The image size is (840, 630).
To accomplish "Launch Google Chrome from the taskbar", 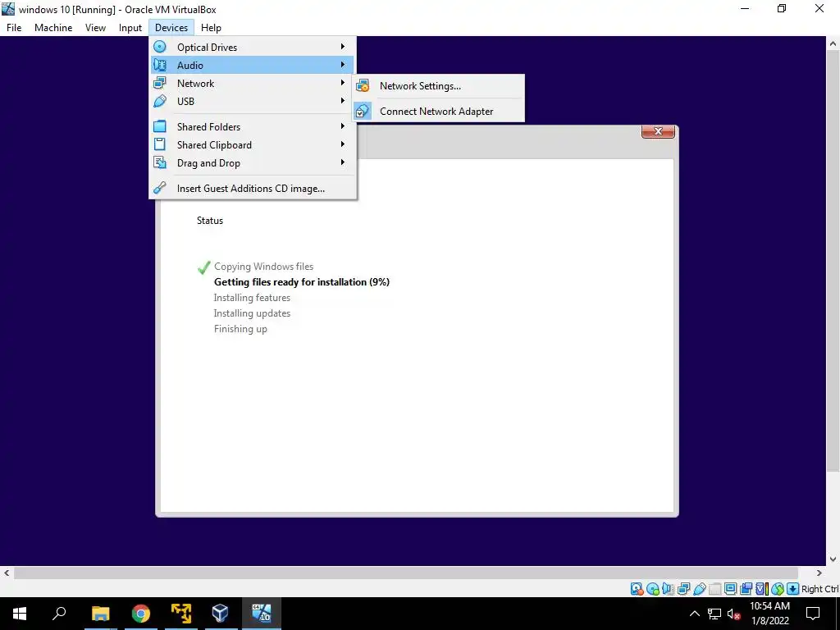I will click(140, 614).
